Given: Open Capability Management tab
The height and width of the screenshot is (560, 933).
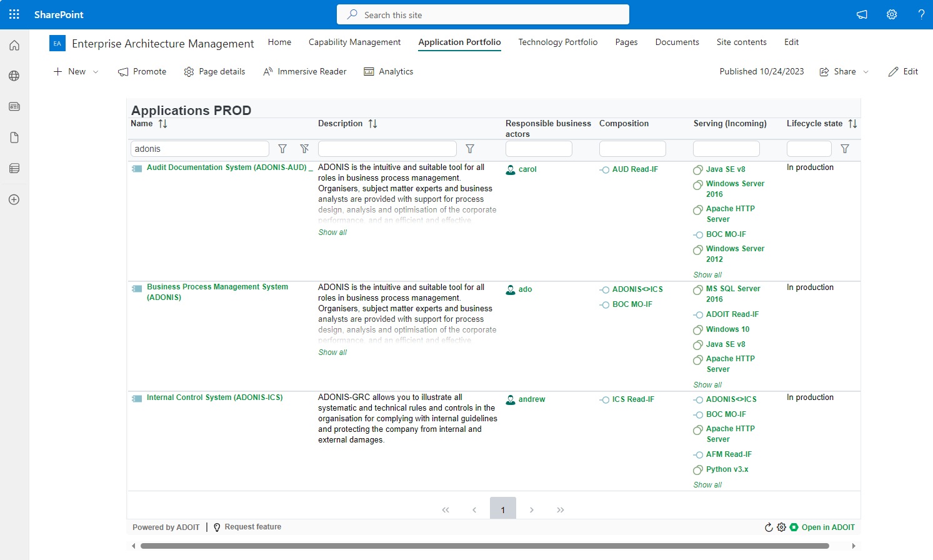Looking at the screenshot, I should pyautogui.click(x=354, y=42).
